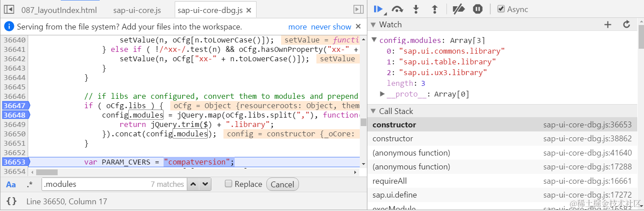Toggle case sensitive search (Aa)

point(11,184)
